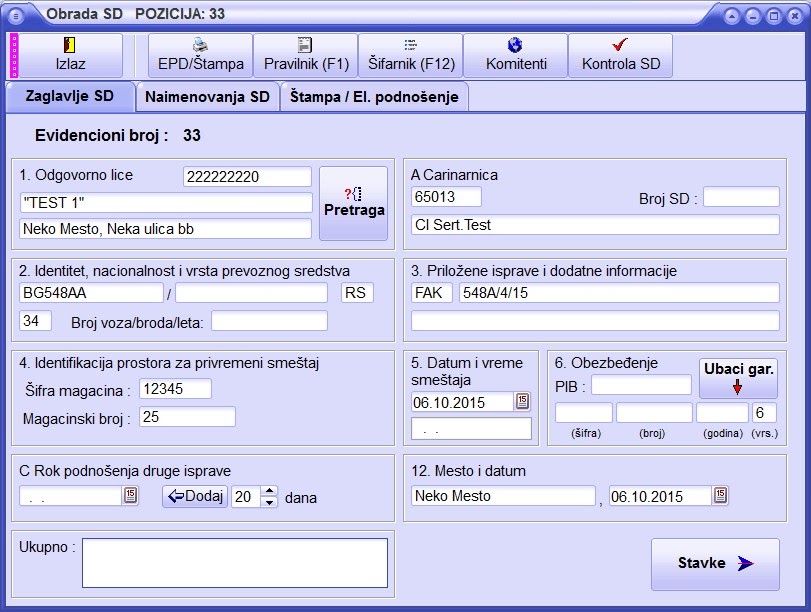Open calendar for Mesto i datum date
This screenshot has height=612, width=811.
click(720, 495)
